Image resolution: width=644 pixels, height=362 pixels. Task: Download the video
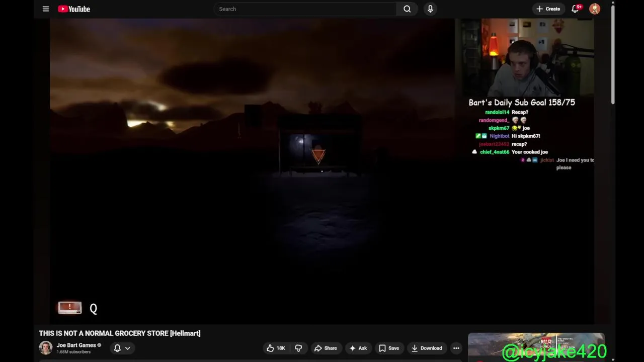coord(427,348)
